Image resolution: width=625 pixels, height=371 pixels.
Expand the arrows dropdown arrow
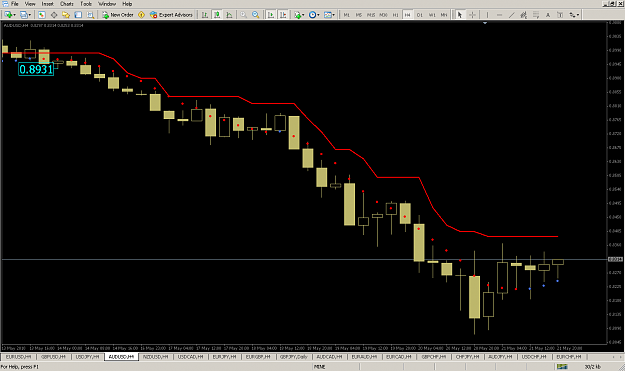pos(578,15)
